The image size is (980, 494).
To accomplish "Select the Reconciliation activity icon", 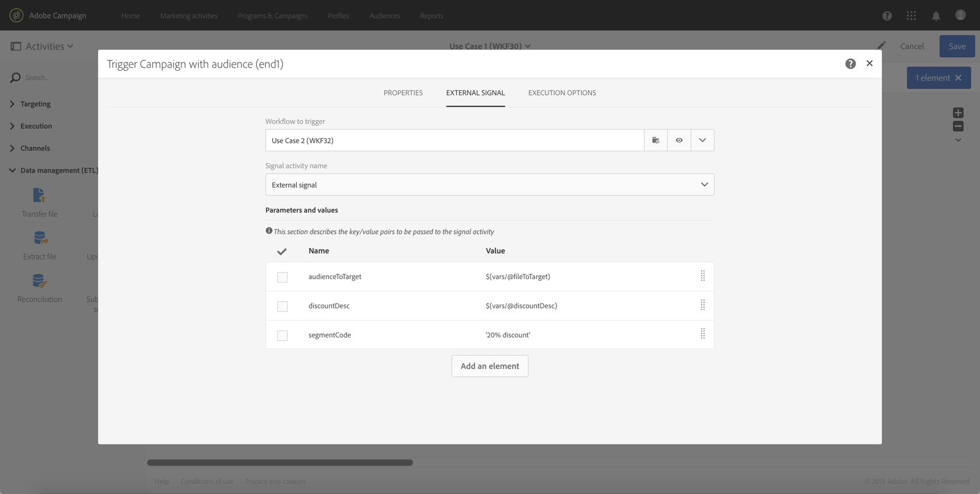I will (40, 281).
